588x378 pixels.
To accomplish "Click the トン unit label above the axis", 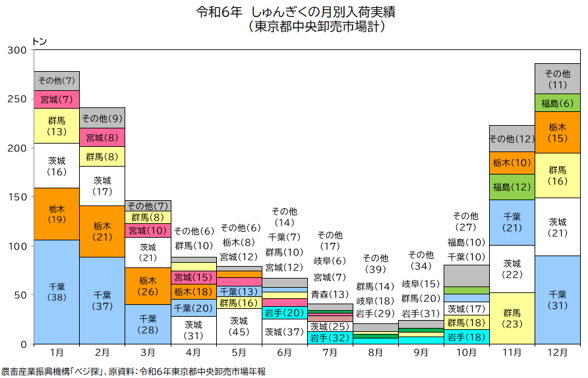I will coord(40,41).
